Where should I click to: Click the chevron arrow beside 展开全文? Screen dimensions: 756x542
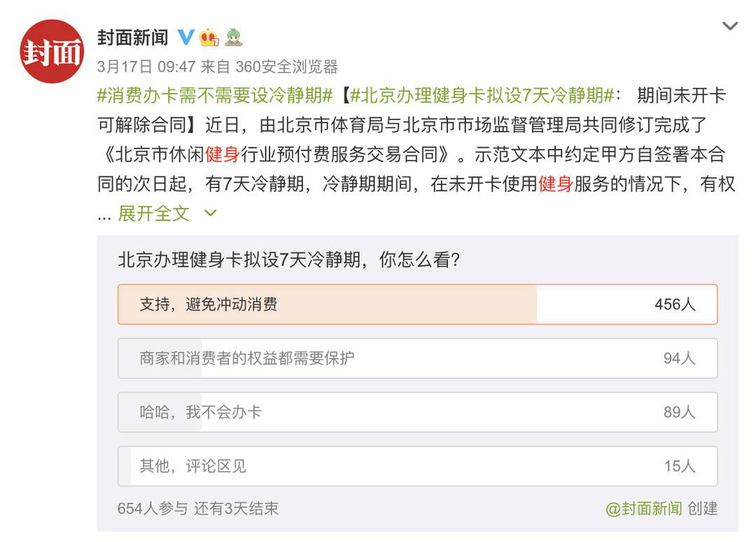pyautogui.click(x=211, y=213)
